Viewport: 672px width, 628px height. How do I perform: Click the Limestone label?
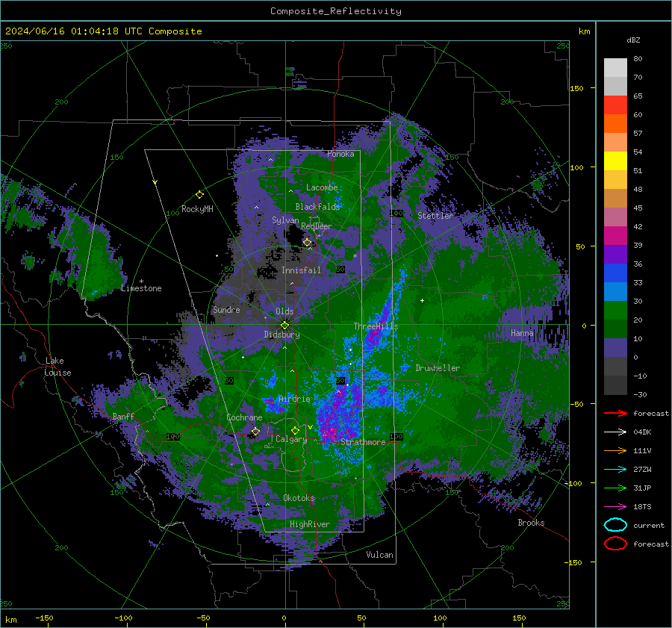tap(141, 288)
